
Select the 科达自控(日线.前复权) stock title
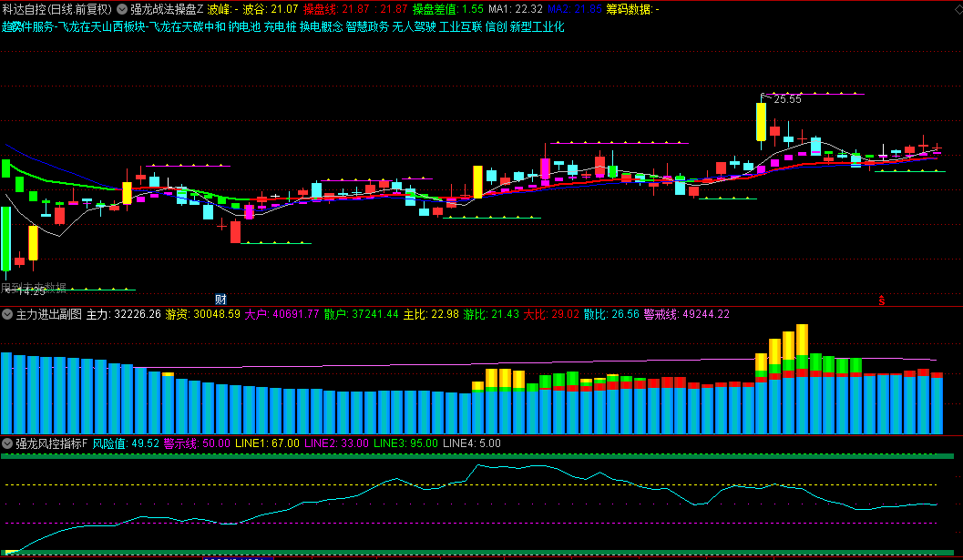point(57,9)
